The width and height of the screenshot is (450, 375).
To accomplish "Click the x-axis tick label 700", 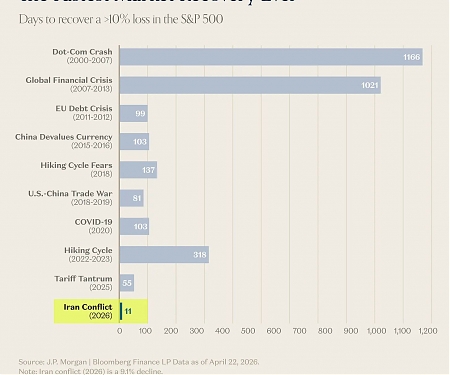I will tap(299, 331).
